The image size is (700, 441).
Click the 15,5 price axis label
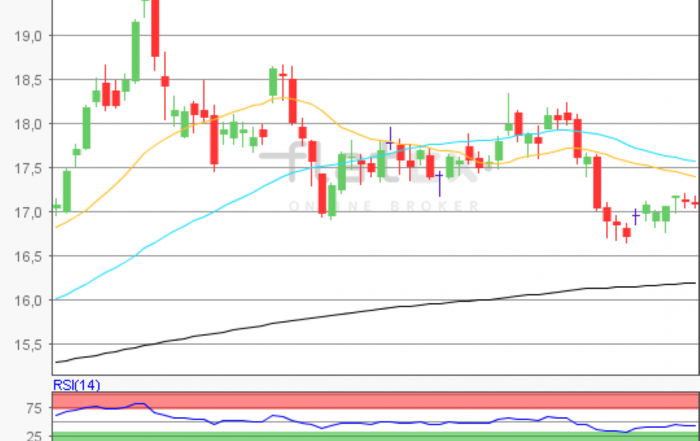(28, 344)
